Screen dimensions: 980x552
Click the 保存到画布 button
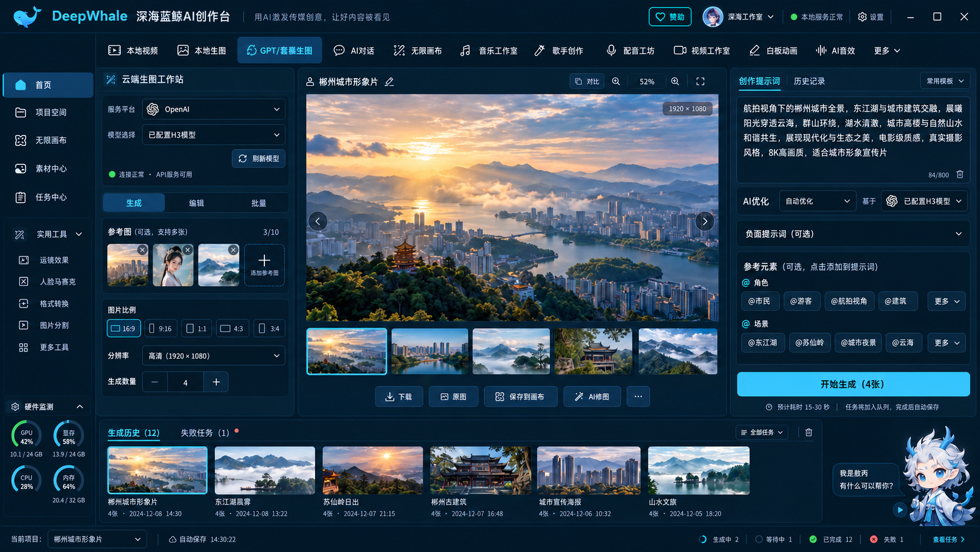[520, 397]
